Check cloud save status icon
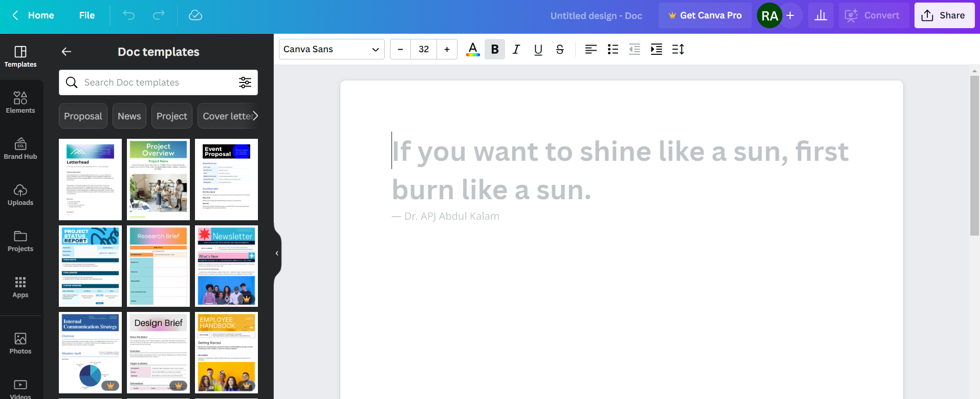Viewport: 980px width, 399px height. point(195,15)
